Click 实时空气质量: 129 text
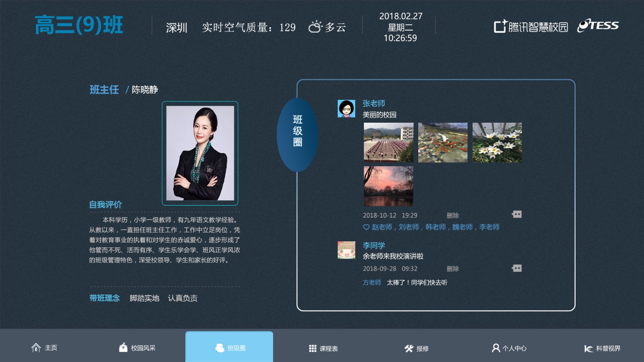Screen dimensions: 644x362 (x=249, y=27)
